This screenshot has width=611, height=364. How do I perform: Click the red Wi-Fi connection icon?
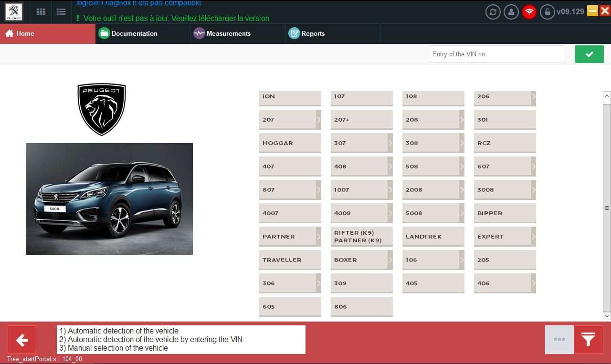pyautogui.click(x=529, y=12)
